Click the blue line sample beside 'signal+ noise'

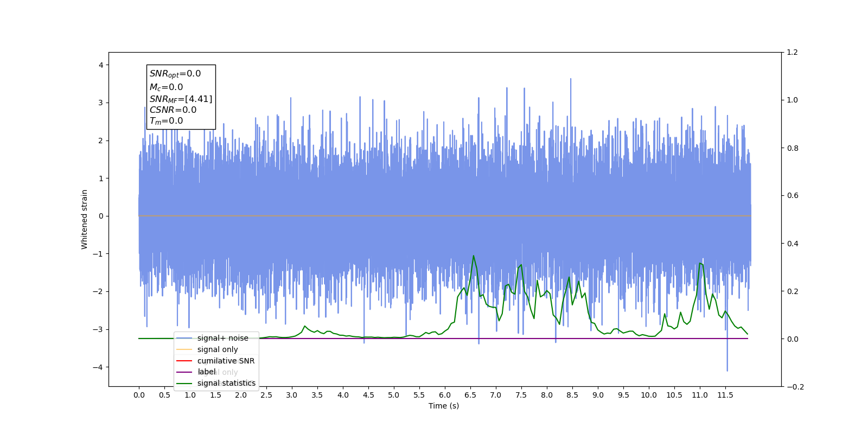[x=184, y=338]
